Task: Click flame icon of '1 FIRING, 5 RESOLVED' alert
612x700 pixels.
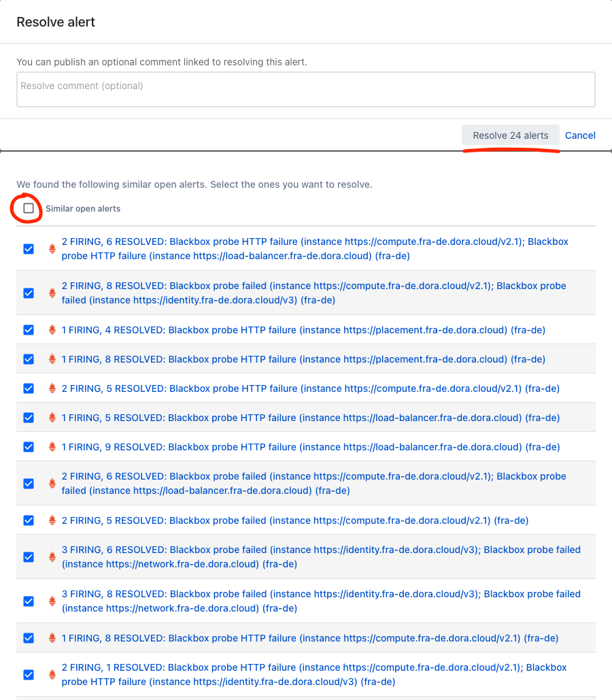Action: 52,418
